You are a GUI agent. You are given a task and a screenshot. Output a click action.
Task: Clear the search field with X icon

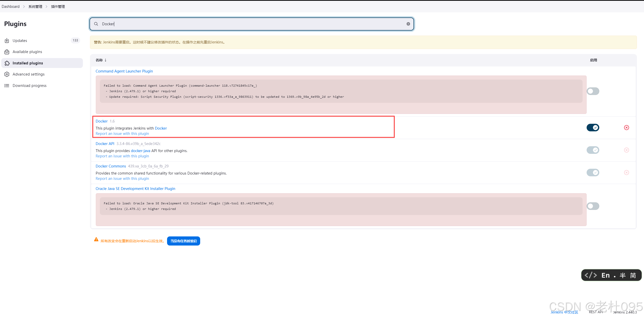408,24
